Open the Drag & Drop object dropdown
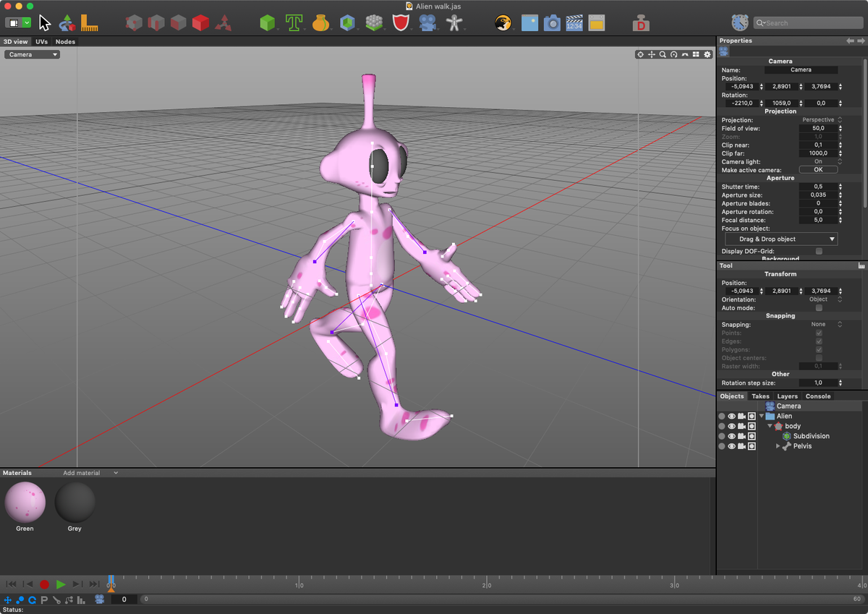The width and height of the screenshot is (868, 614). point(780,239)
